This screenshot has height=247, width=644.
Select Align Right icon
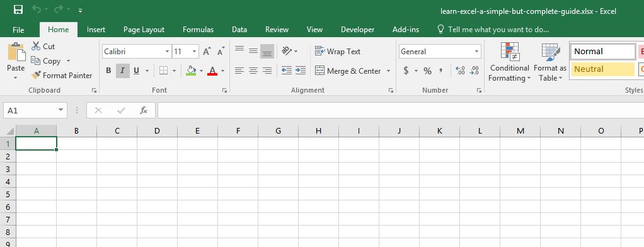tap(267, 71)
